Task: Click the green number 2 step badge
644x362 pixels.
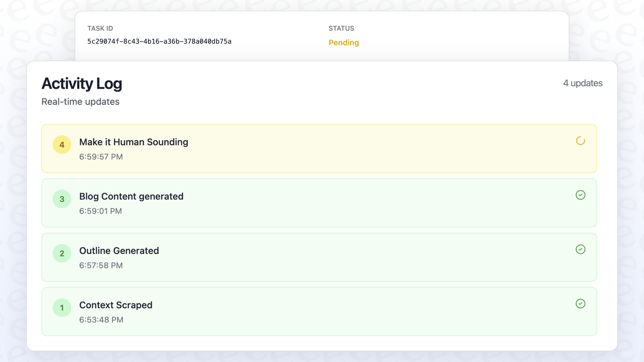Action: click(62, 254)
